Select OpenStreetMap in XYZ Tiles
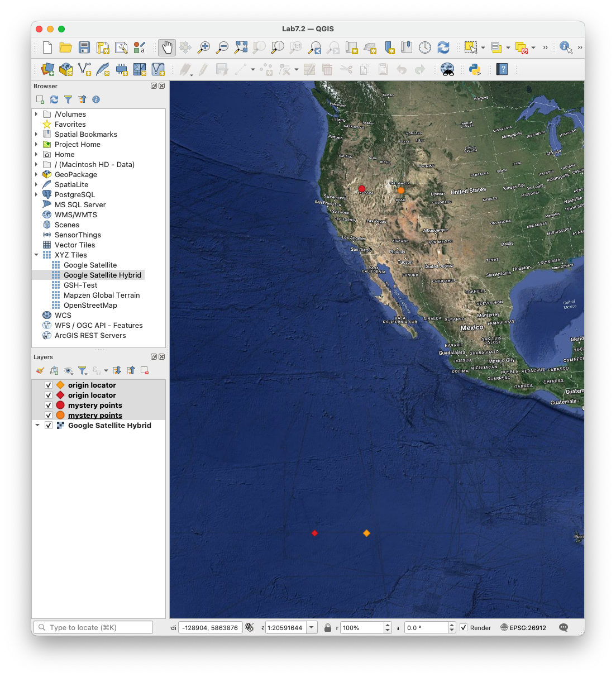 90,305
